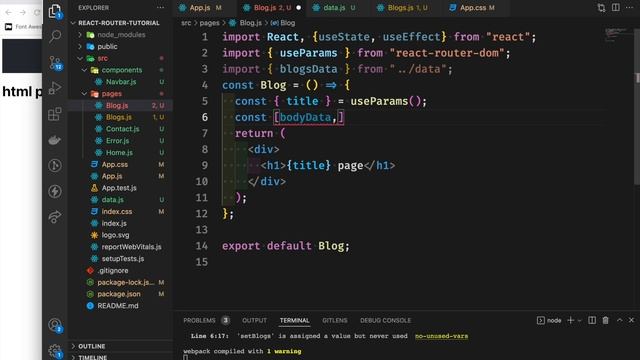Viewport: 640px width, 360px height.
Task: Open the Accounts icon in activity bar
Action: coord(55,325)
